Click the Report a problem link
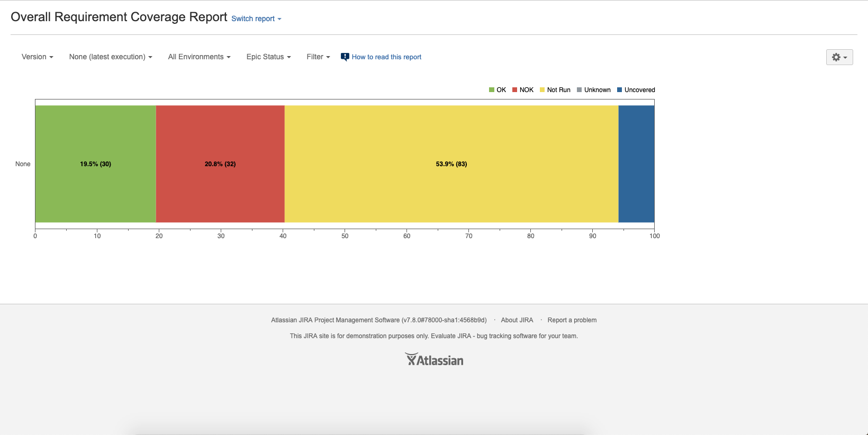This screenshot has width=868, height=435. [x=572, y=320]
